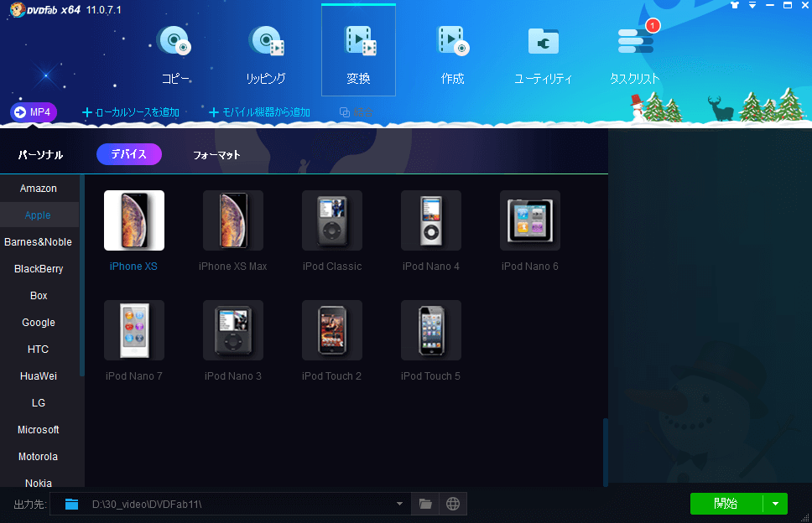Minimize the DVDFab window
The width and height of the screenshot is (812, 523).
point(770,5)
